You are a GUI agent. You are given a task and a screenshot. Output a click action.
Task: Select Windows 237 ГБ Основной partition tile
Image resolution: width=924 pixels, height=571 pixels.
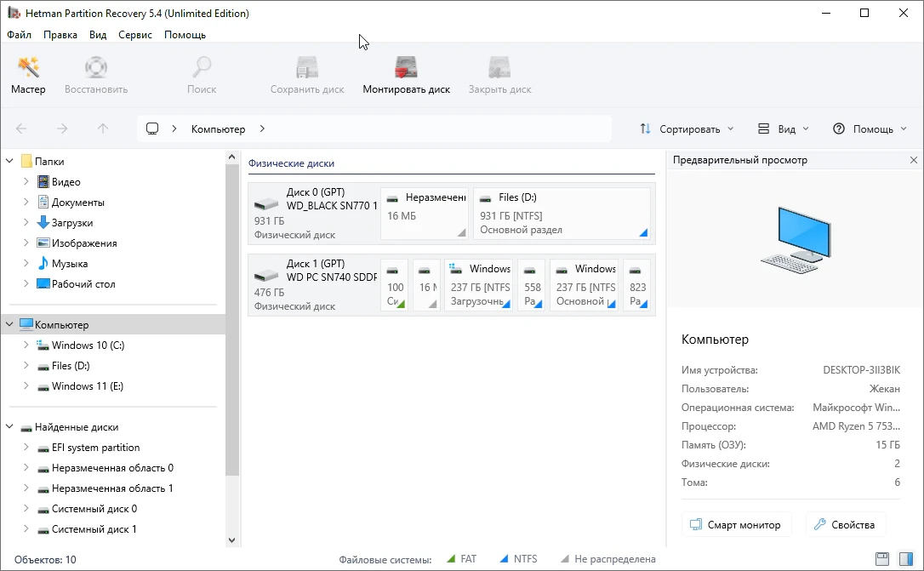point(584,284)
